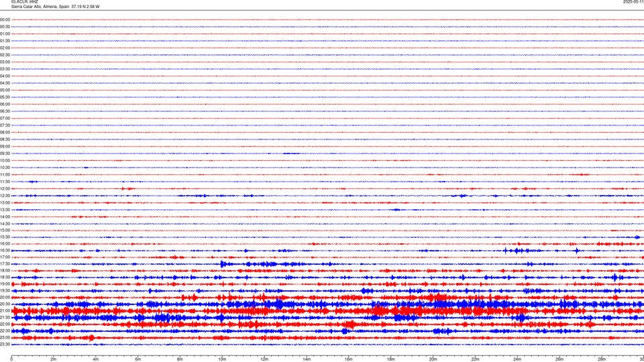Click the 12m tick label on time axis

264,359
